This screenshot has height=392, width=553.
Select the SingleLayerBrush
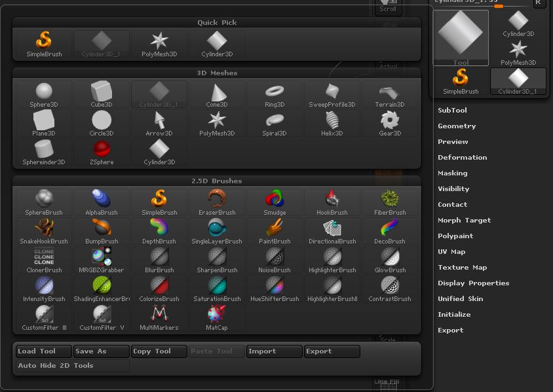point(217,231)
